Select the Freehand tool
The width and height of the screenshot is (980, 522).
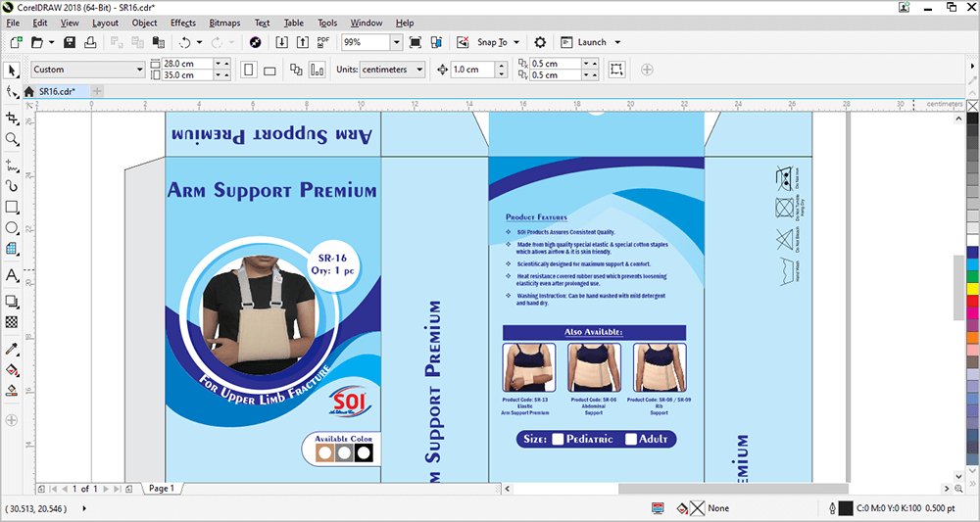[11, 166]
